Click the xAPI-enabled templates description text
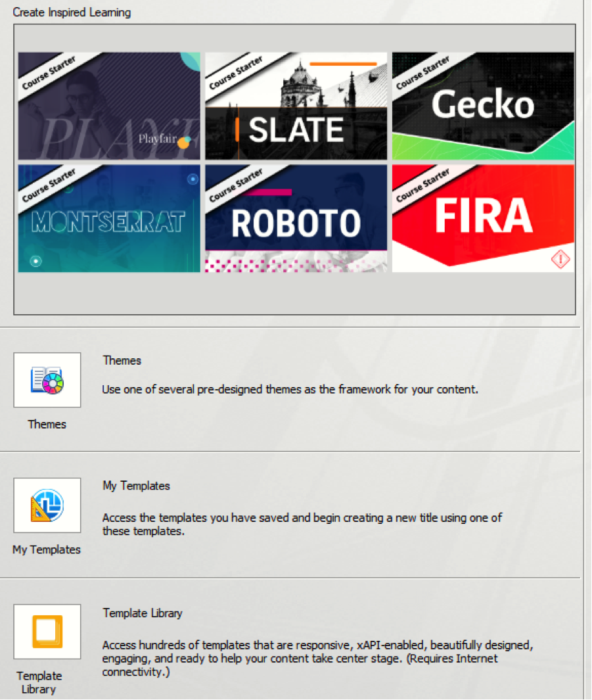This screenshot has height=700, width=592. pos(317,658)
